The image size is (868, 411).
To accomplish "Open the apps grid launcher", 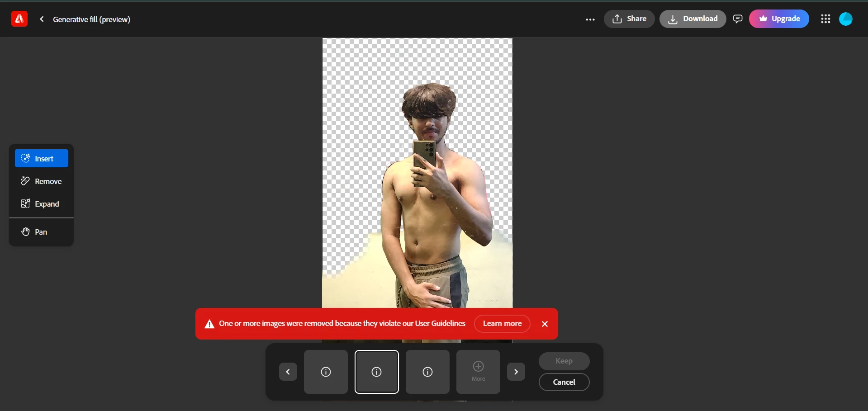I will coord(825,19).
